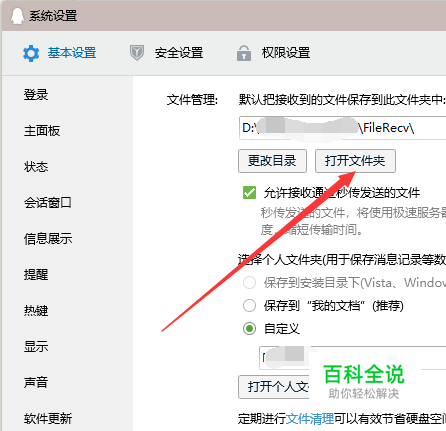Open 声音 settings in sidebar
Image resolution: width=446 pixels, height=431 pixels.
36,382
